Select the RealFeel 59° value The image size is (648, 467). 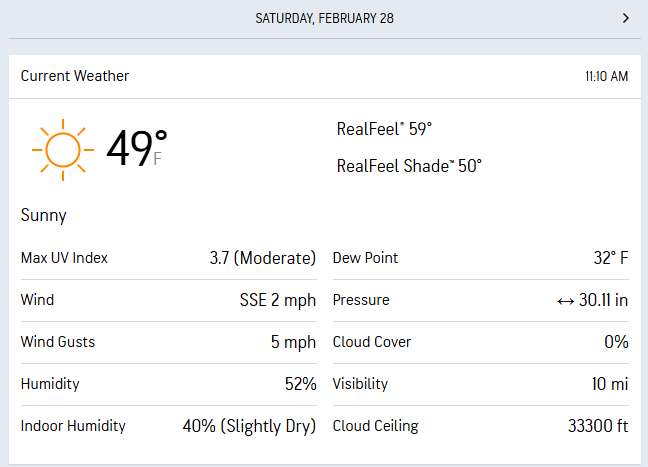point(385,129)
